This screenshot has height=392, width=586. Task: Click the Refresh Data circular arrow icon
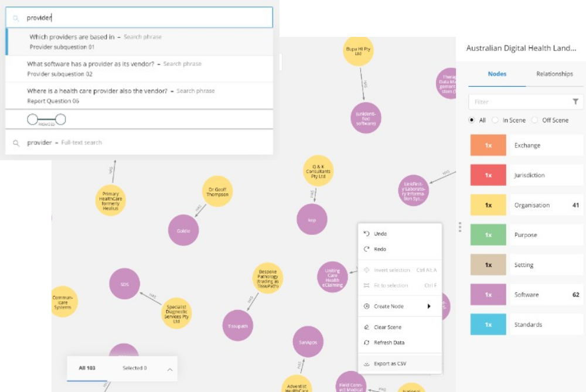pos(366,342)
